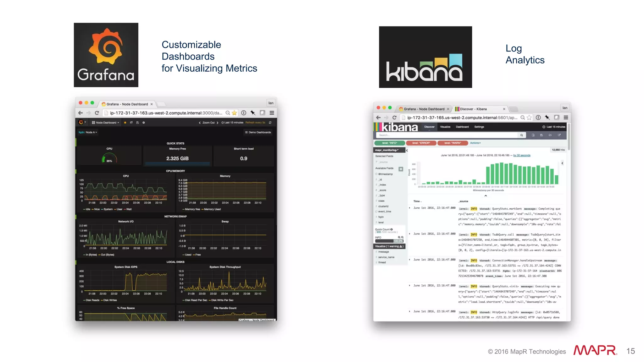Viewport: 644px width, 362px height.
Task: Share the Kibana search
Action: pyautogui.click(x=559, y=135)
